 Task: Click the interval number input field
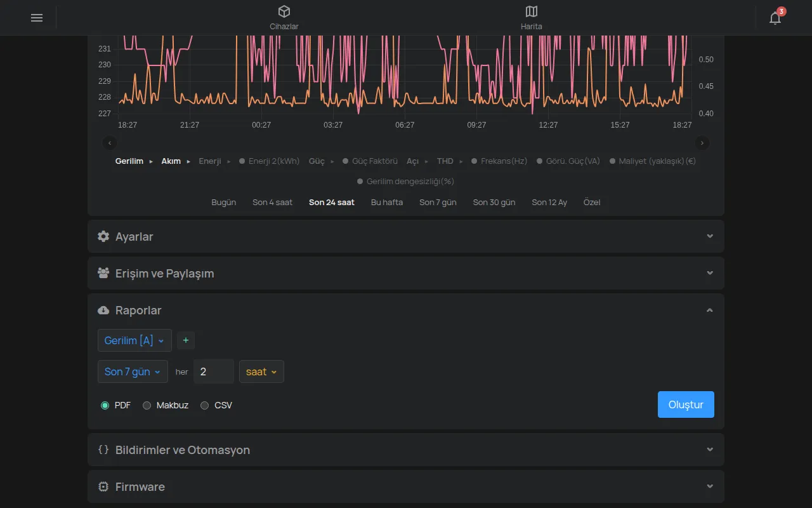coord(214,371)
